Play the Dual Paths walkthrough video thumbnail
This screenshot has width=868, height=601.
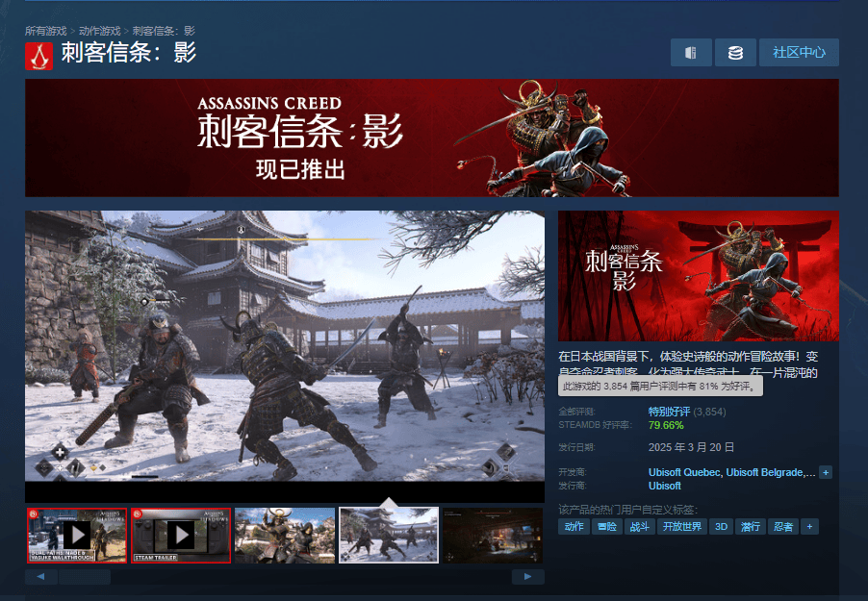click(x=77, y=536)
